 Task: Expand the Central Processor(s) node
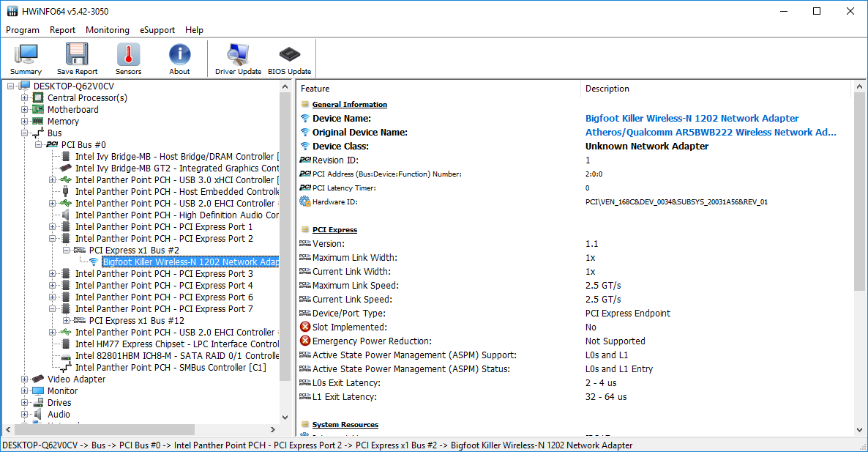click(x=24, y=97)
